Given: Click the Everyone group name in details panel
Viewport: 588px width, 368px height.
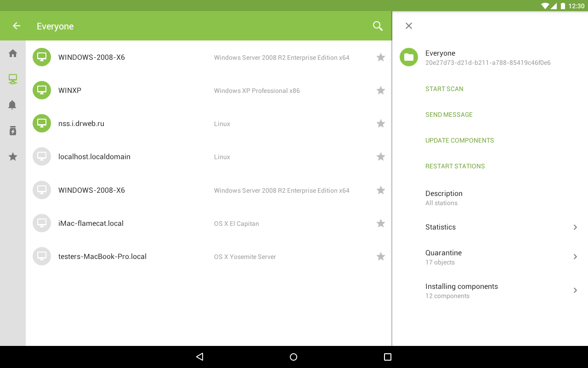Looking at the screenshot, I should click(x=440, y=53).
